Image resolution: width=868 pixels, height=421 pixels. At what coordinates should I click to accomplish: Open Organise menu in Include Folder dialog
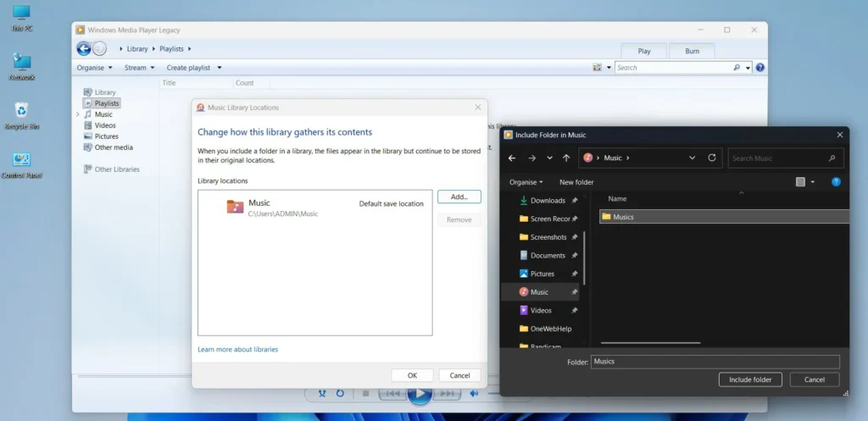[x=526, y=182]
